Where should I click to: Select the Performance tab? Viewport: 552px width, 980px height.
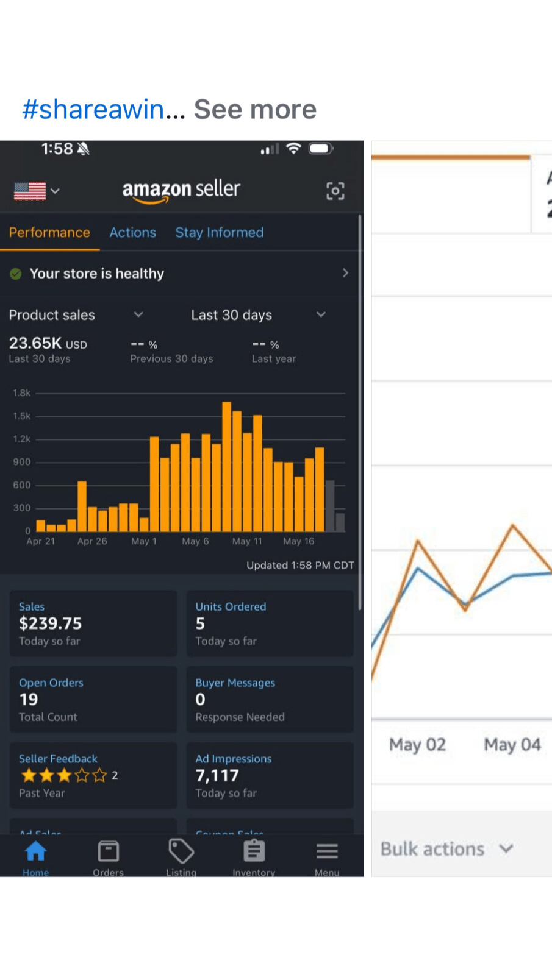pyautogui.click(x=49, y=232)
